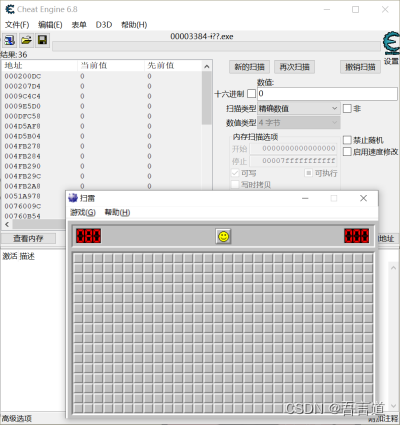
Task: Select address row 004FB290
Action: [102, 166]
